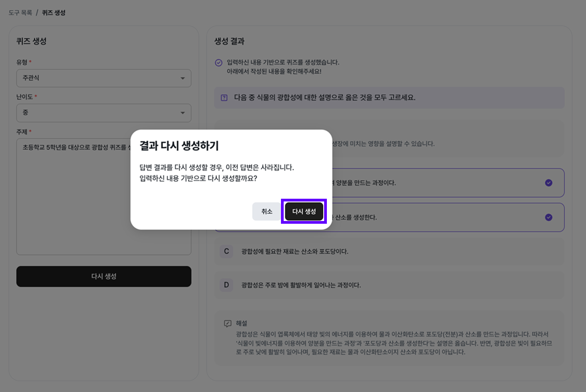Click the success checkmark icon under 생성 결과
The image size is (586, 392).
(218, 63)
